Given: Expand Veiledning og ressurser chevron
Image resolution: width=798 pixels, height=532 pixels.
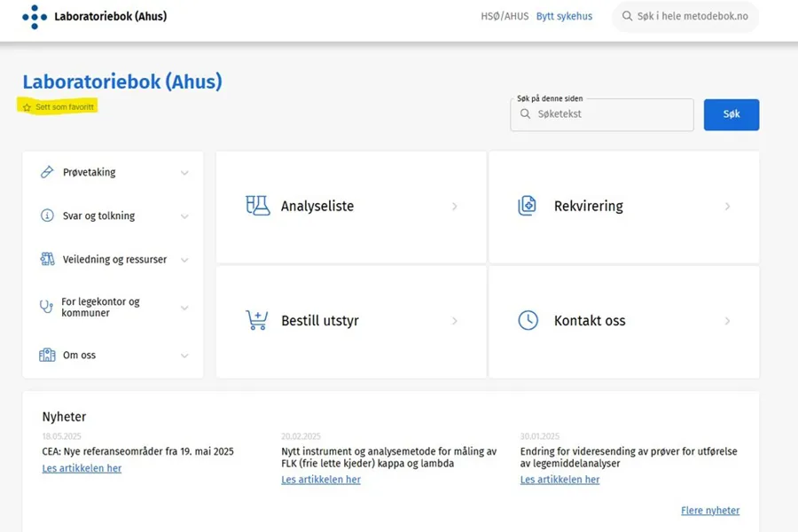Looking at the screenshot, I should (184, 260).
